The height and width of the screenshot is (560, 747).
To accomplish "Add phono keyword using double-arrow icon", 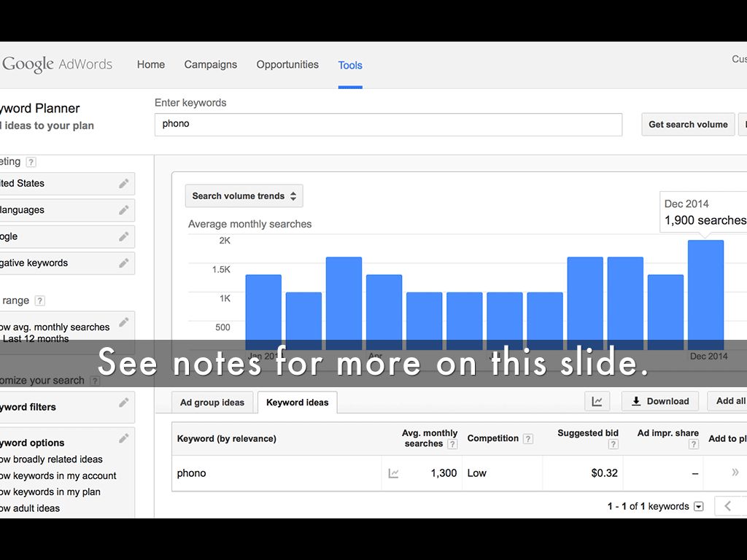I will click(x=735, y=472).
